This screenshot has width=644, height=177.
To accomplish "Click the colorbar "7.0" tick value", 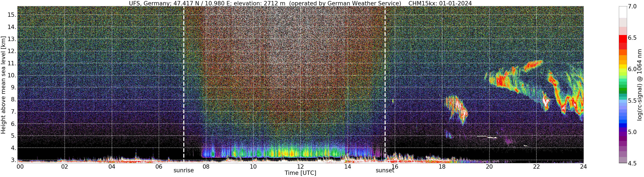I will [x=632, y=6].
